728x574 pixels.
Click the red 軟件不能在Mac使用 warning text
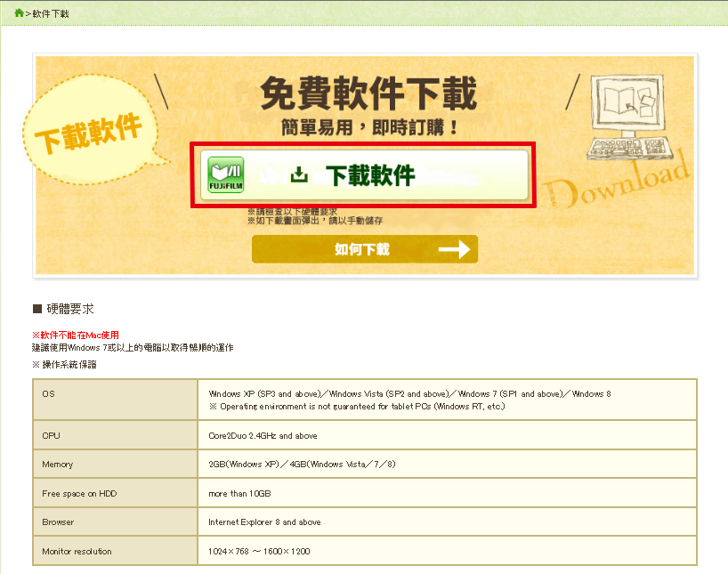[x=76, y=335]
